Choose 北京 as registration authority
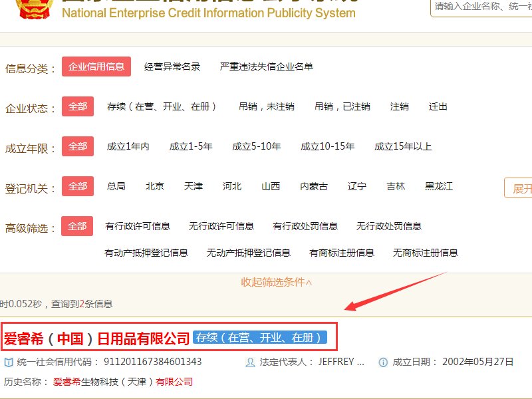Viewport: 532px width, 399px height. [x=154, y=186]
